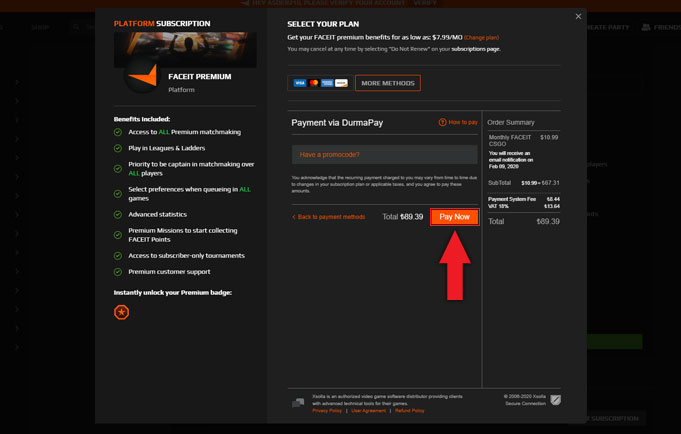Open MORE METHODS payment options
This screenshot has height=434, width=681.
coord(387,83)
